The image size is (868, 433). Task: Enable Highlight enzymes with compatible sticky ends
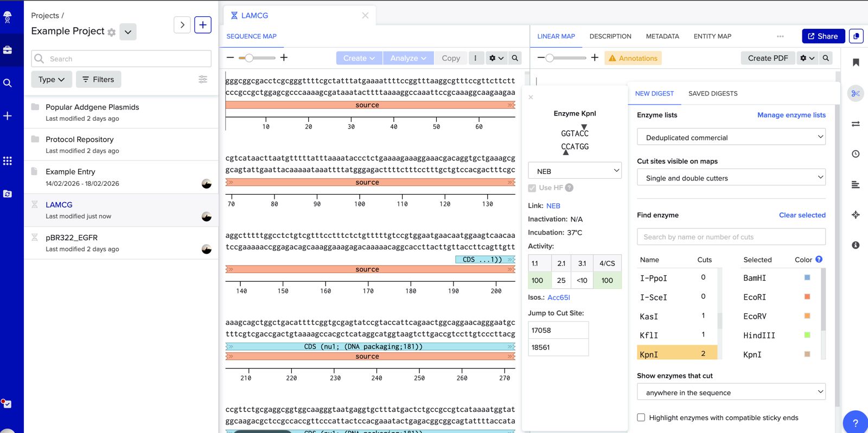(x=641, y=417)
